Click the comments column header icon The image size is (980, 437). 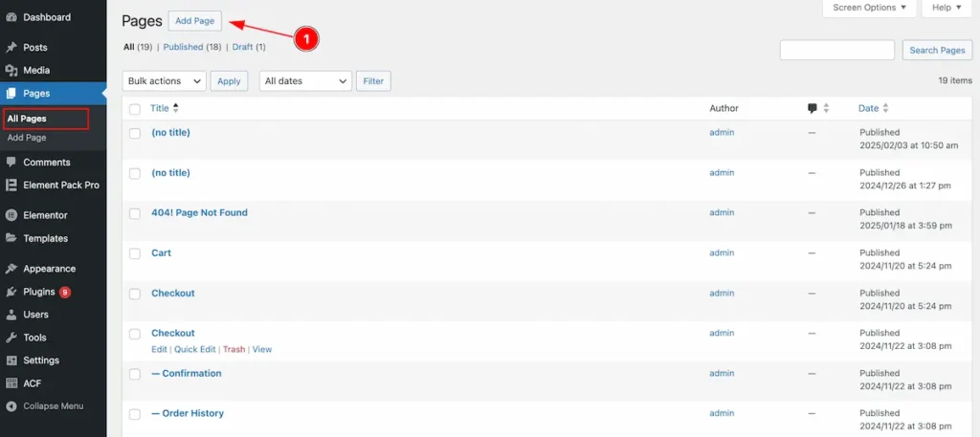(x=813, y=108)
